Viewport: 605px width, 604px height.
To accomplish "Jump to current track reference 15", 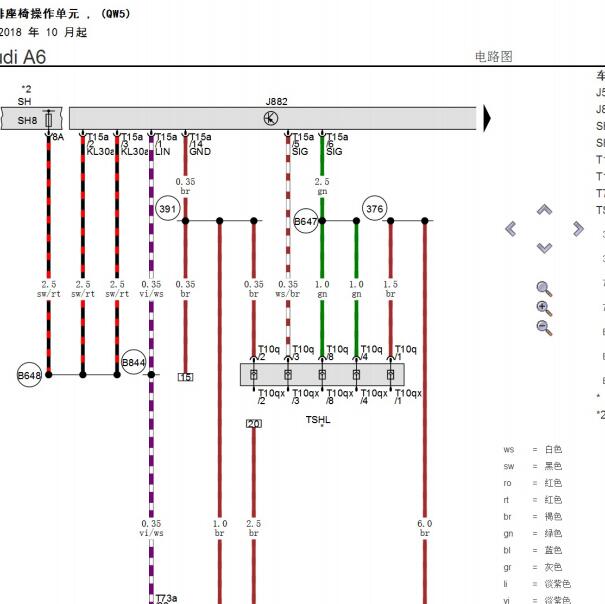I will pyautogui.click(x=186, y=377).
